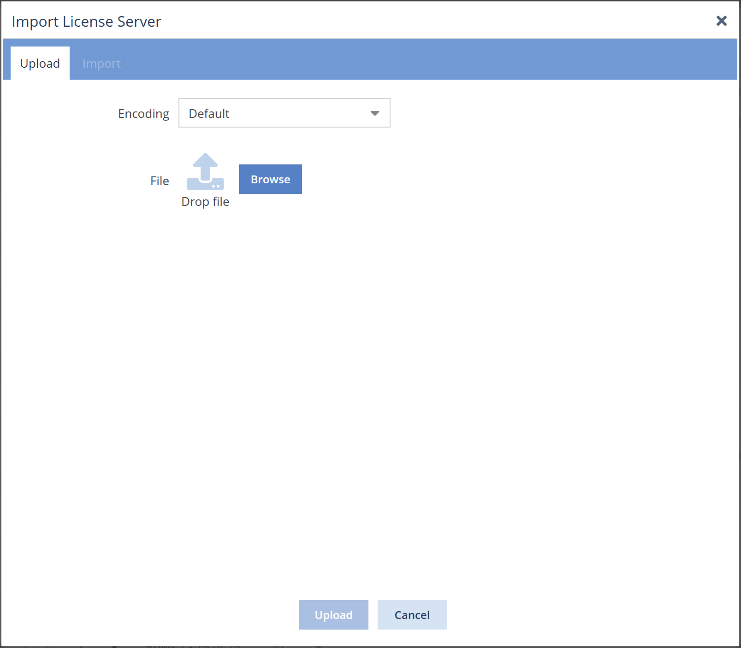
Task: Click blank dialog body below the file row
Action: coord(370,400)
